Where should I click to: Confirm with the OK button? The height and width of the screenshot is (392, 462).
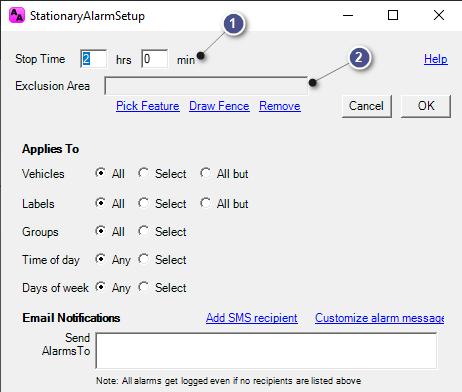426,106
